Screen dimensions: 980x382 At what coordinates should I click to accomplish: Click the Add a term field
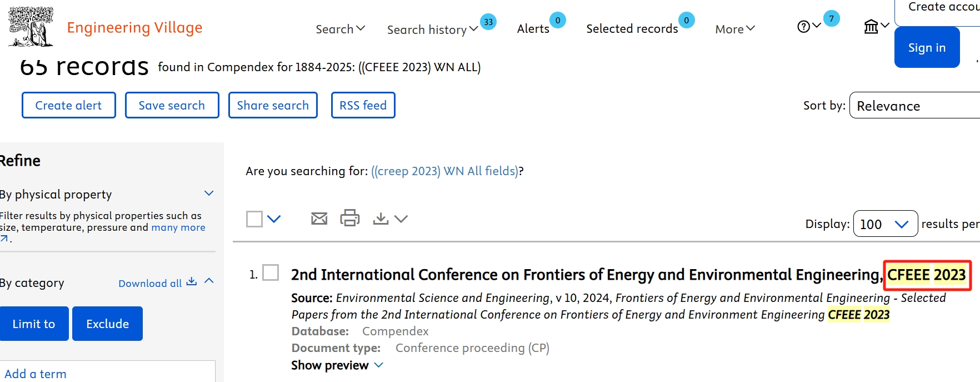pos(106,374)
